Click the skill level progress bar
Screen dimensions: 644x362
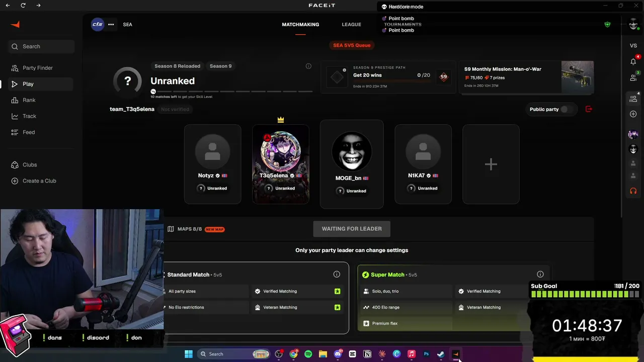tap(232, 92)
